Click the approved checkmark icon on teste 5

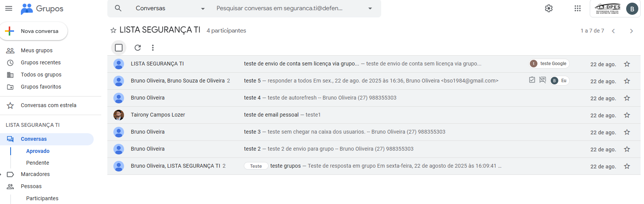click(x=532, y=80)
